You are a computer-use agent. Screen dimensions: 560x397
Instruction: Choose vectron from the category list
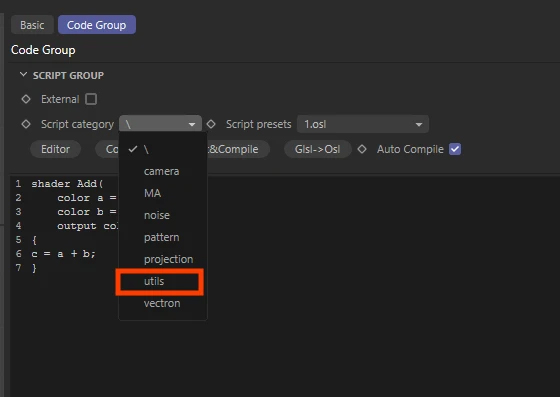163,303
